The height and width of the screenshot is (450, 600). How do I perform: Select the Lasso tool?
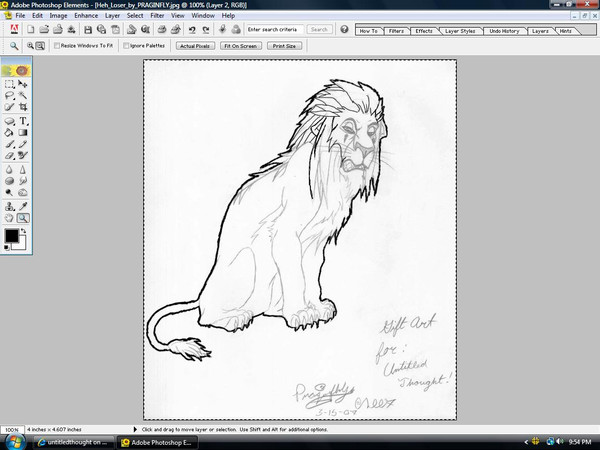pyautogui.click(x=10, y=96)
